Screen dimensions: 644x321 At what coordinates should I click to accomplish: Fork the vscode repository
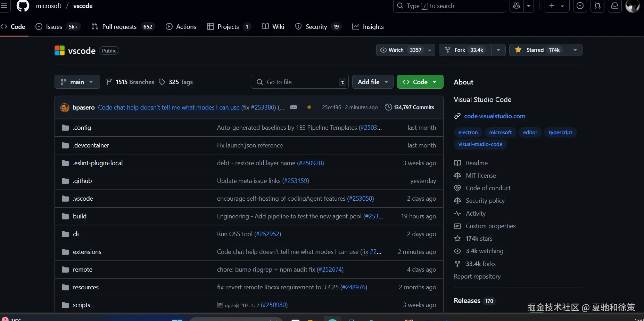465,50
